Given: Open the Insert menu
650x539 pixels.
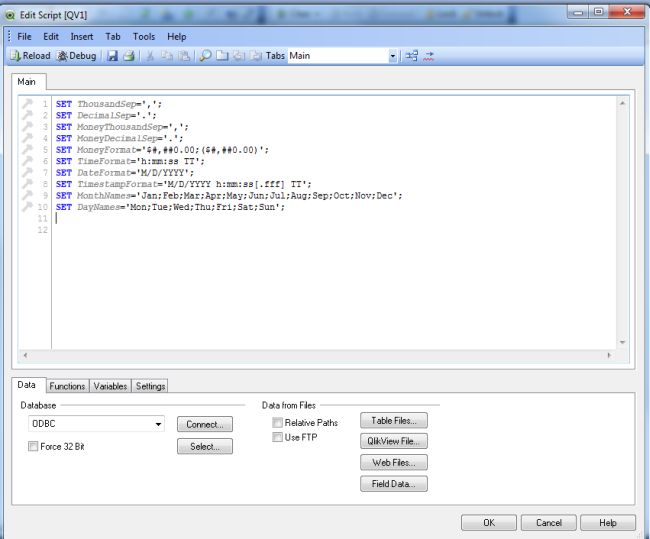Looking at the screenshot, I should point(82,36).
